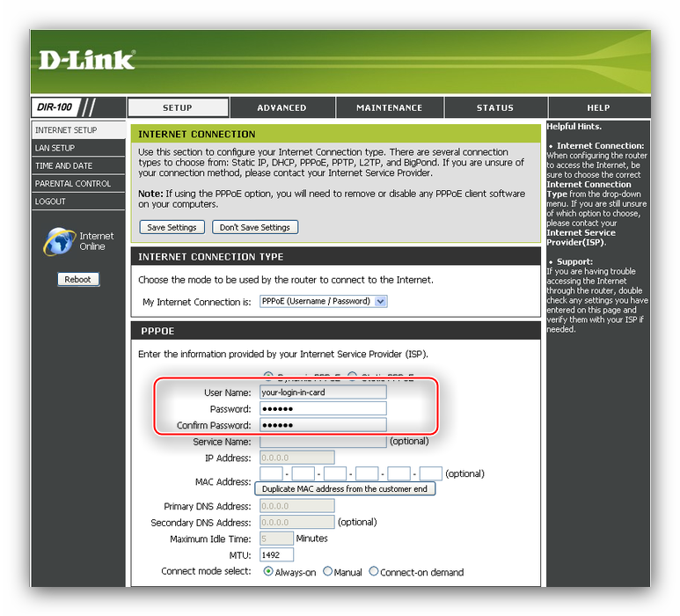Select INTERNET SETUP in sidebar
The image size is (680, 616).
pyautogui.click(x=78, y=130)
